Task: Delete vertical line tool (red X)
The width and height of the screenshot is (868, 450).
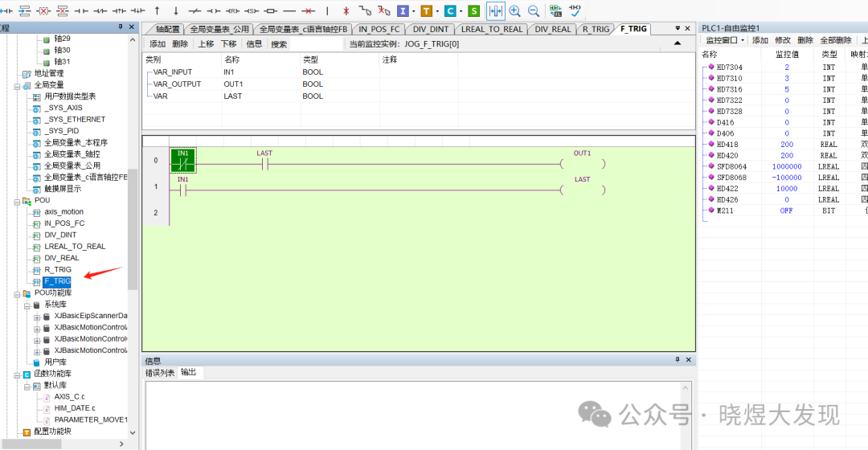Action: click(346, 10)
